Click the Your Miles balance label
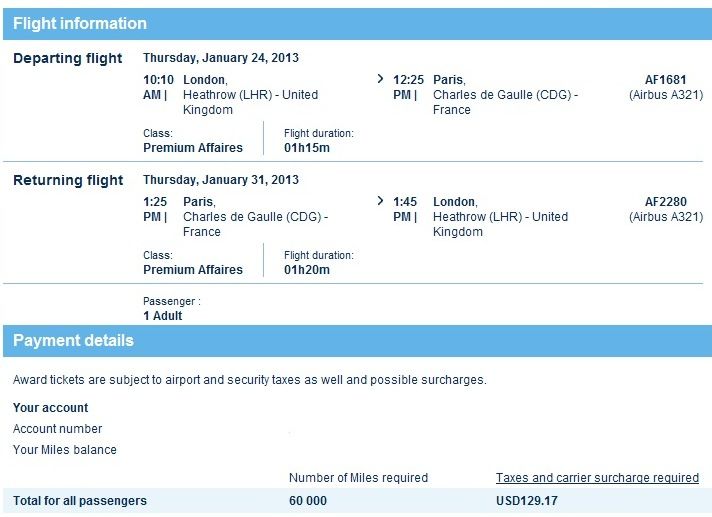This screenshot has height=517, width=712. coord(65,450)
